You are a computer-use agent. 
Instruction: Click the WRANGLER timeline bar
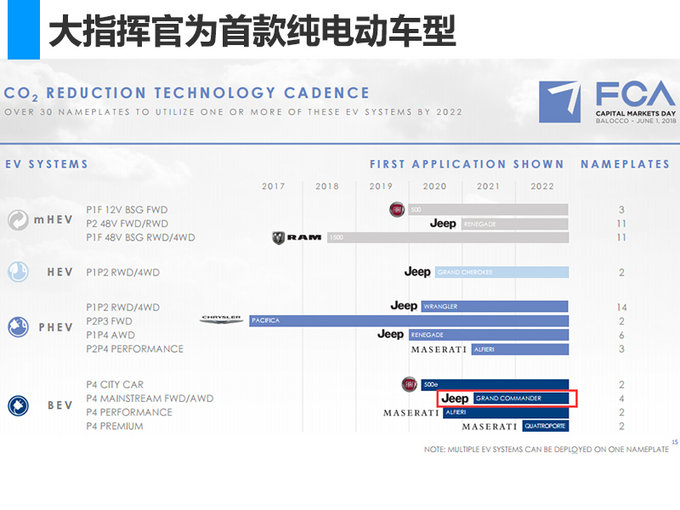pos(495,306)
